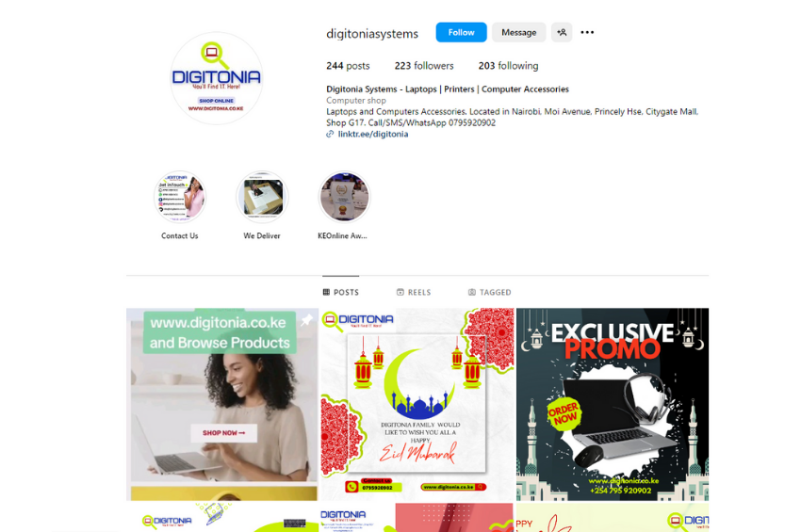View the 203 following list
801x532 pixels.
pyautogui.click(x=508, y=66)
